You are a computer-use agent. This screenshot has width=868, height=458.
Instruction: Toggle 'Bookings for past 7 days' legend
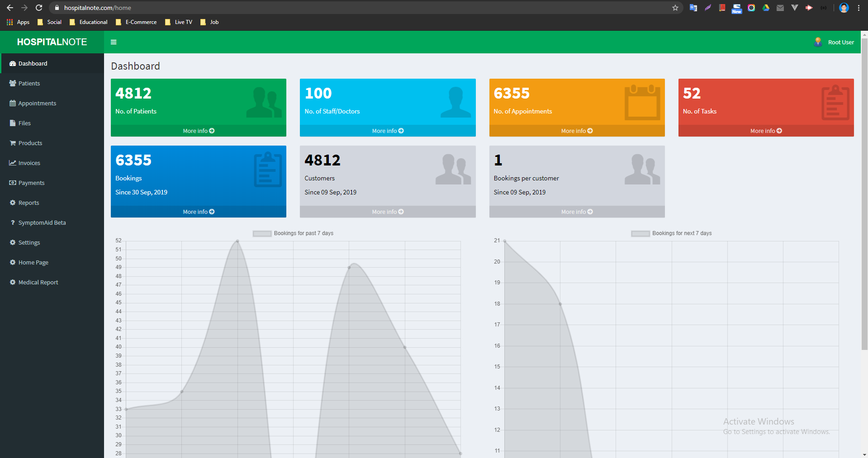click(293, 233)
